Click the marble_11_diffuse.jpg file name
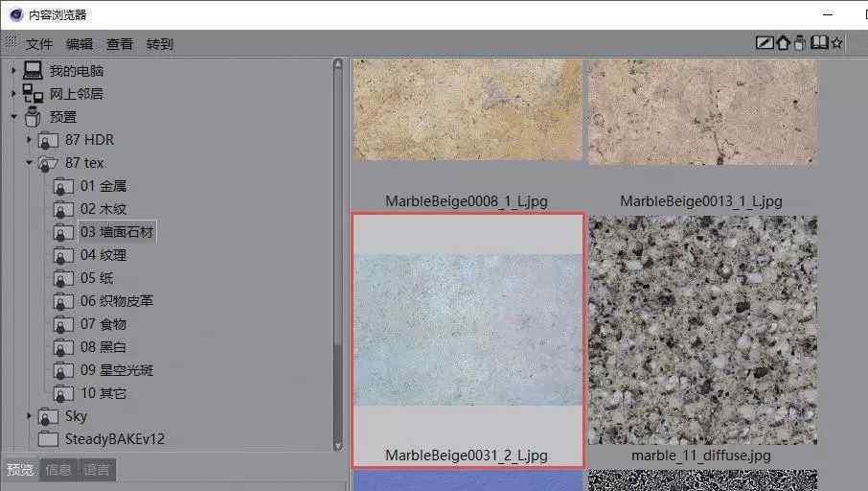The height and width of the screenshot is (491, 868). click(701, 456)
